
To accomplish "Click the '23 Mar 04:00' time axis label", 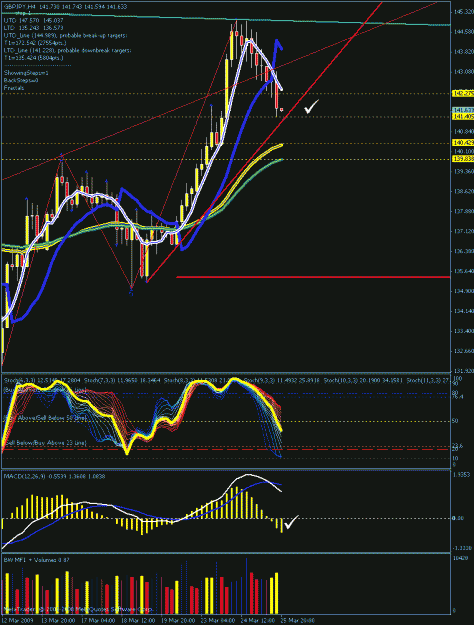I will [218, 621].
